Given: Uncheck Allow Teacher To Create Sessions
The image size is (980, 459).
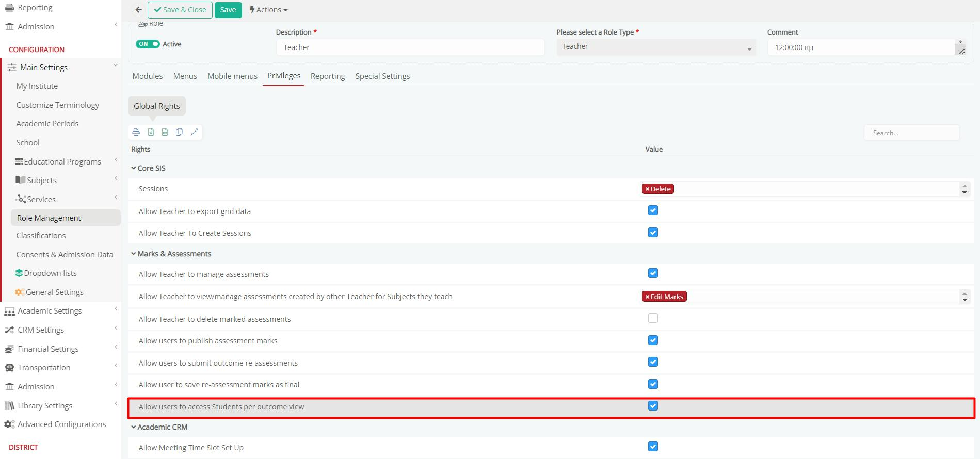Looking at the screenshot, I should point(653,233).
